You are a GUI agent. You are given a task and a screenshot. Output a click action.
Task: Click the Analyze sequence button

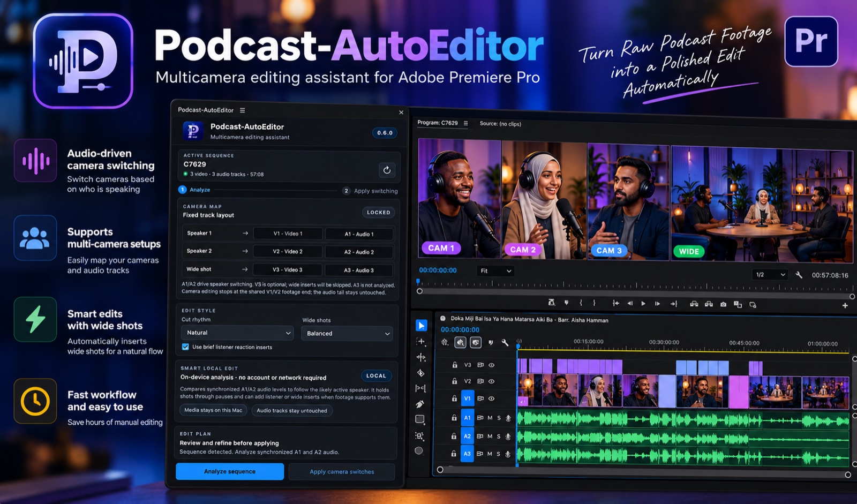[230, 471]
